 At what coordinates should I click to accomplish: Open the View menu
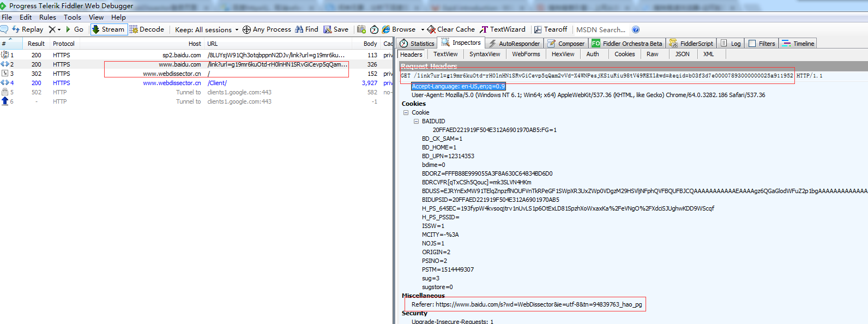96,17
